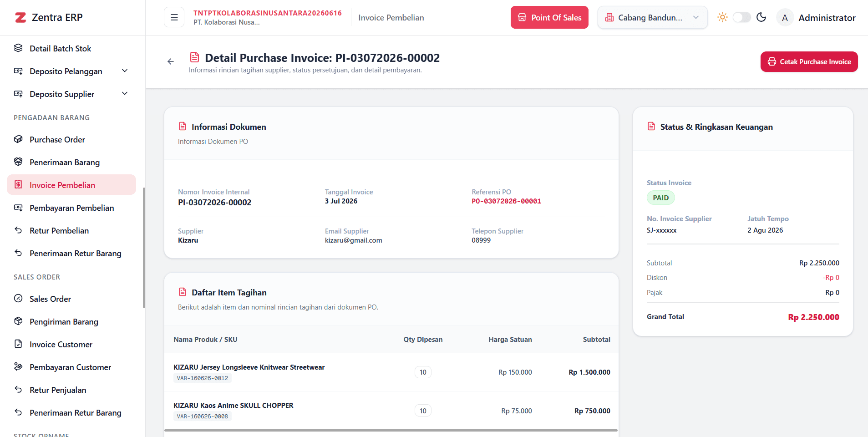Click the due date 2 Agu 2026
Screen dimensions: 868x437
[765, 230]
